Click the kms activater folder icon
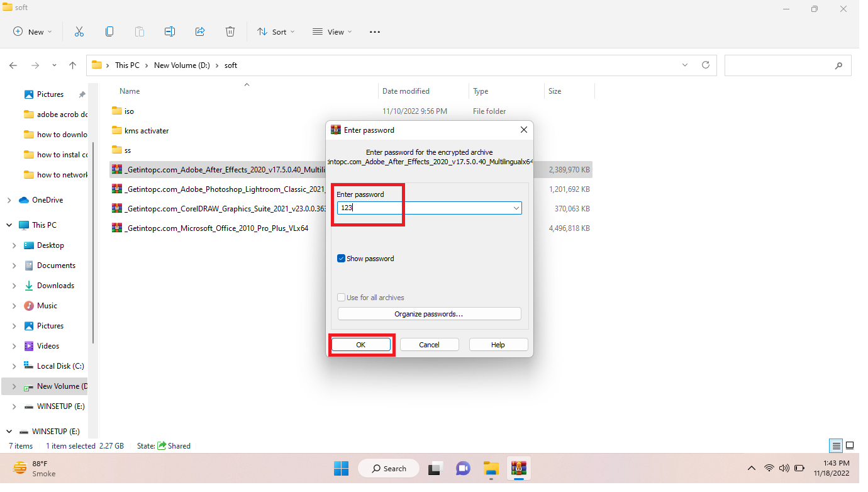Screen dimensions: 868x492 (x=117, y=130)
